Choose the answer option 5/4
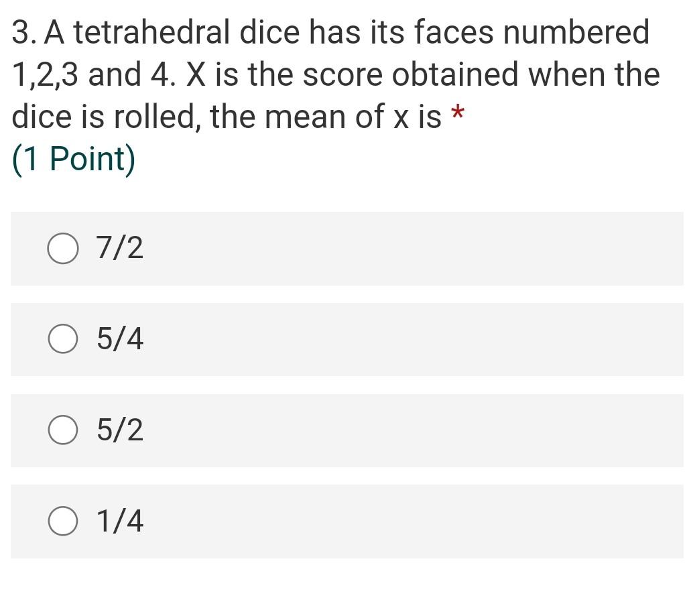Screen dimensions: 685x616 119,340
